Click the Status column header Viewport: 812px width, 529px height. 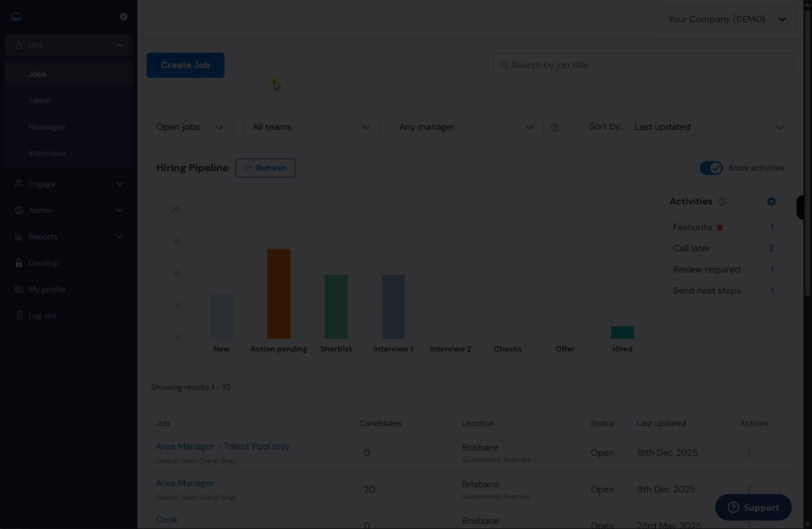[602, 424]
